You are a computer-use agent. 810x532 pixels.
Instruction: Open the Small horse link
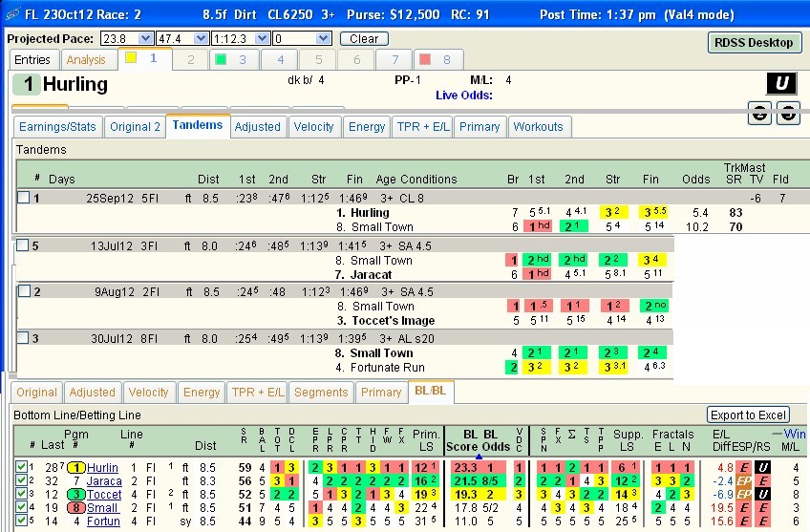click(x=102, y=508)
